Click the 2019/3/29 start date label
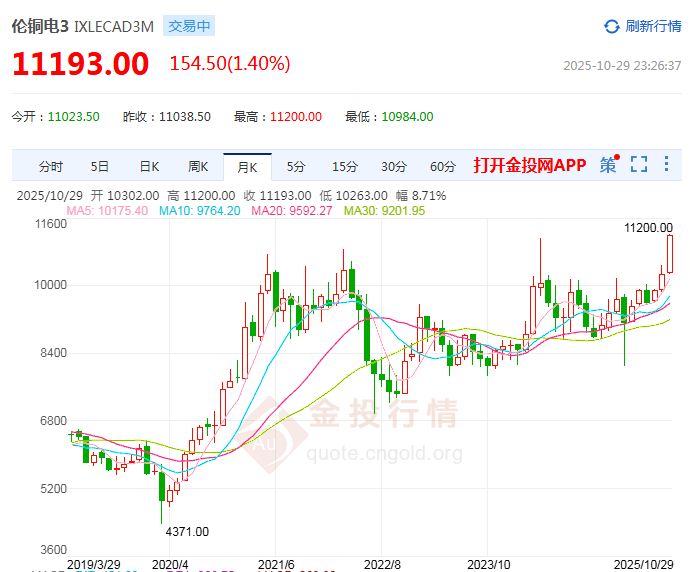 (94, 565)
